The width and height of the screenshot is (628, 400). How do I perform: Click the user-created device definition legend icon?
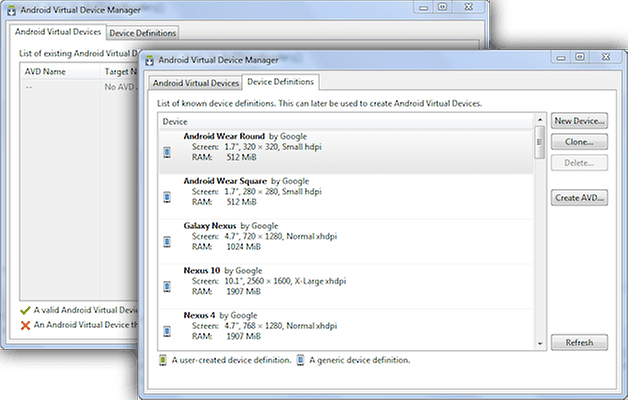point(163,360)
